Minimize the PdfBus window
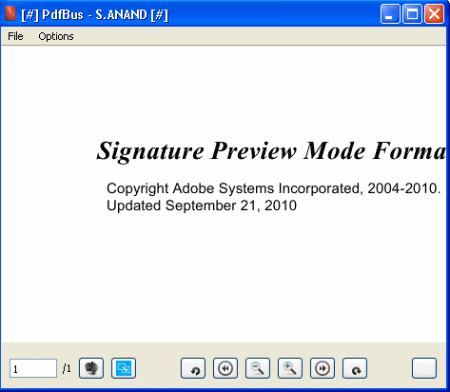This screenshot has width=450, height=392. pyautogui.click(x=390, y=14)
